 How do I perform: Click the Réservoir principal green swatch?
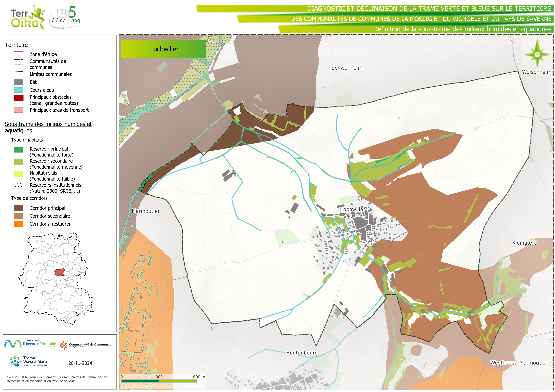(x=18, y=150)
